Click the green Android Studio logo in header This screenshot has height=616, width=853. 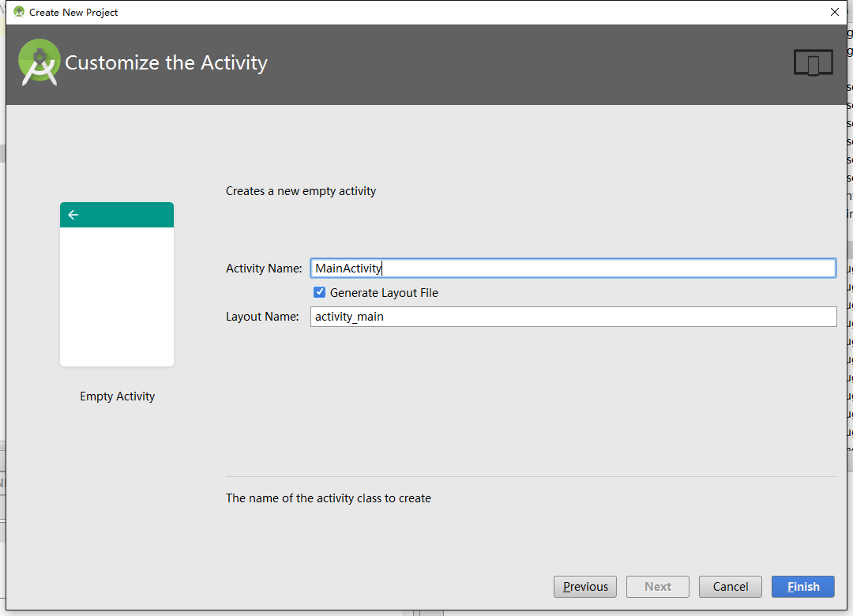(39, 62)
